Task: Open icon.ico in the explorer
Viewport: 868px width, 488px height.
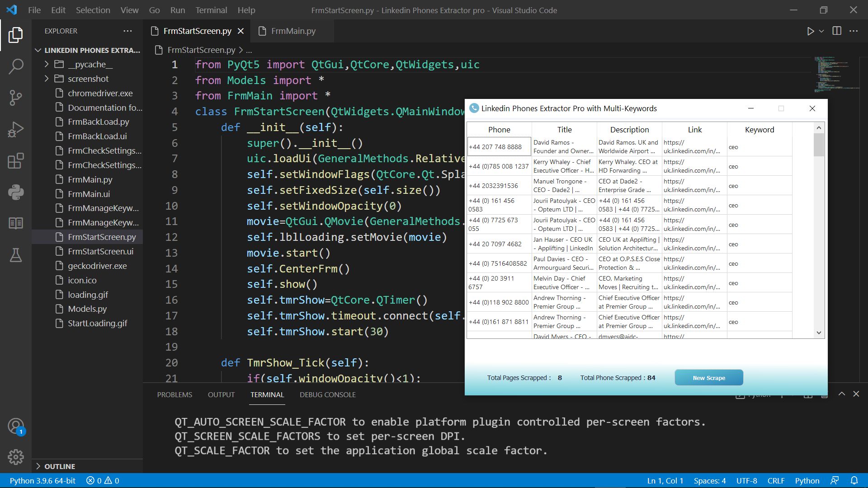Action: point(82,280)
